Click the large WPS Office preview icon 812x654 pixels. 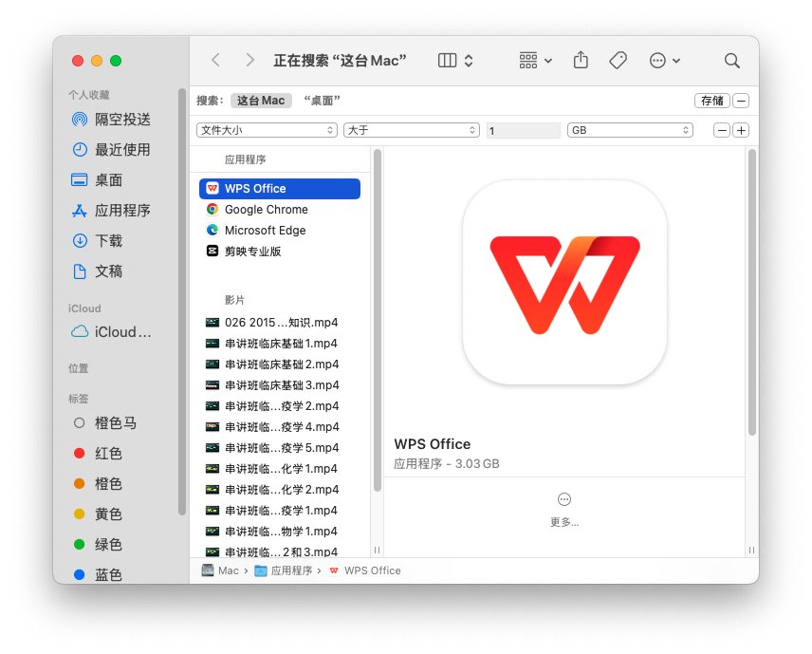(564, 283)
